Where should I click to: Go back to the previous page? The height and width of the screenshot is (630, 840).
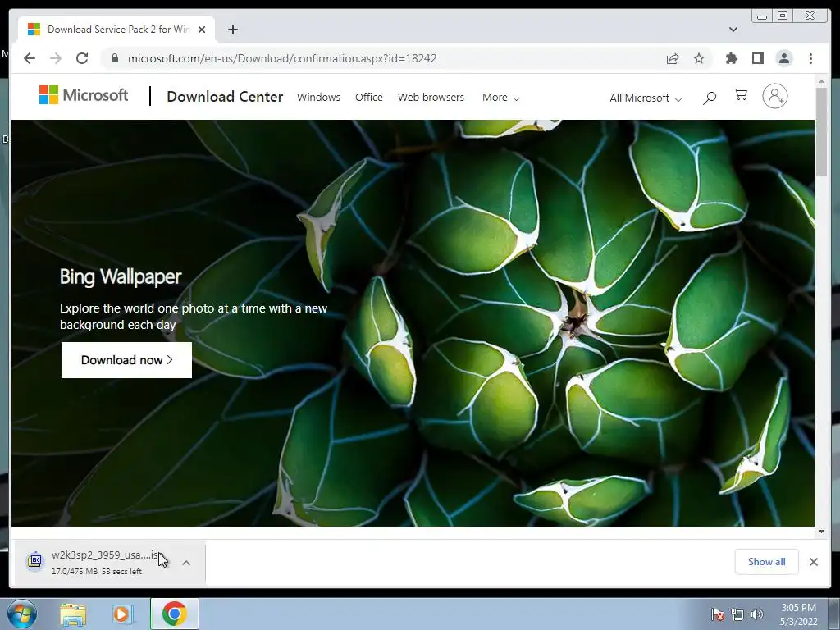coord(30,58)
